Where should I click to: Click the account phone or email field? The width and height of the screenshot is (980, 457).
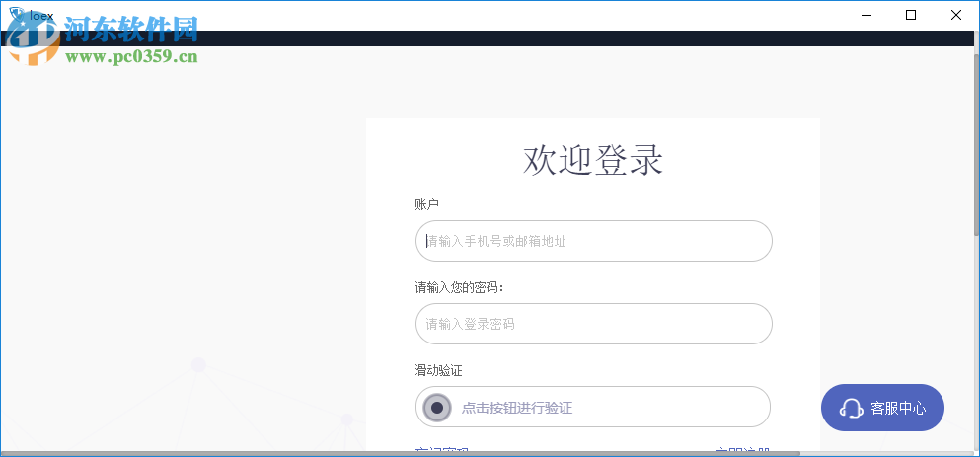pos(594,241)
